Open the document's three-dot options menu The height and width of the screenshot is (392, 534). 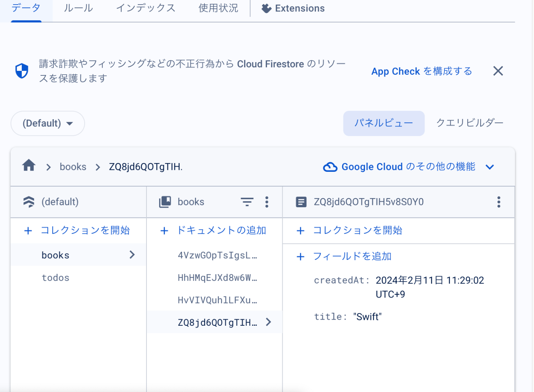[x=499, y=202]
